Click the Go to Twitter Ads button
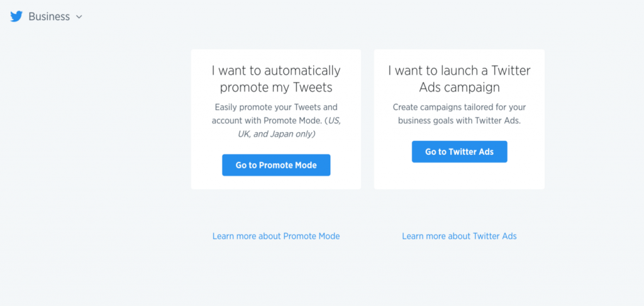This screenshot has width=644, height=306. click(459, 152)
